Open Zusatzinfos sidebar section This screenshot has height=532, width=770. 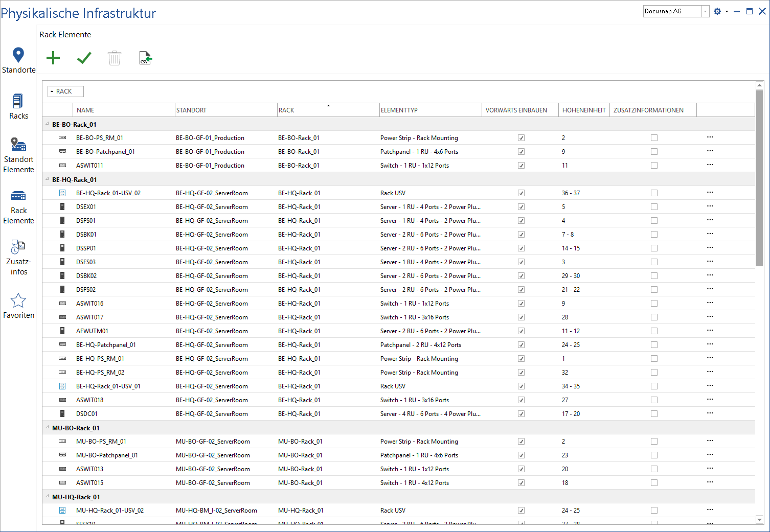[18, 258]
